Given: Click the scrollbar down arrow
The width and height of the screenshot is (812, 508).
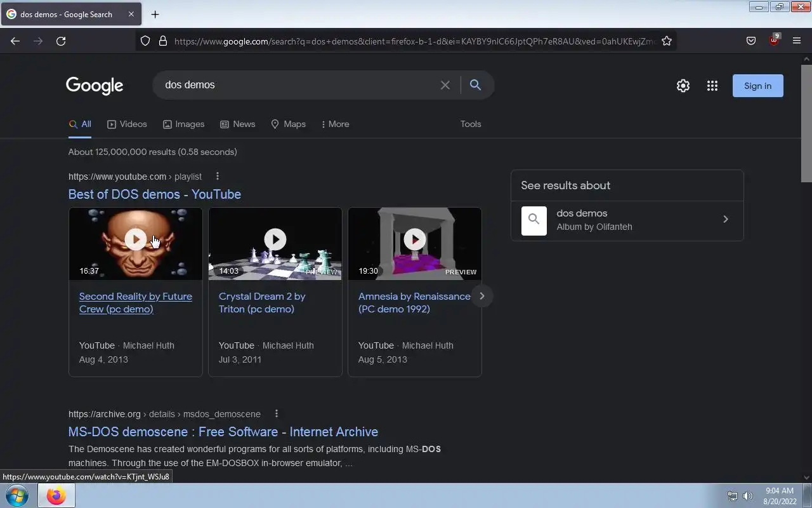Looking at the screenshot, I should (x=806, y=478).
